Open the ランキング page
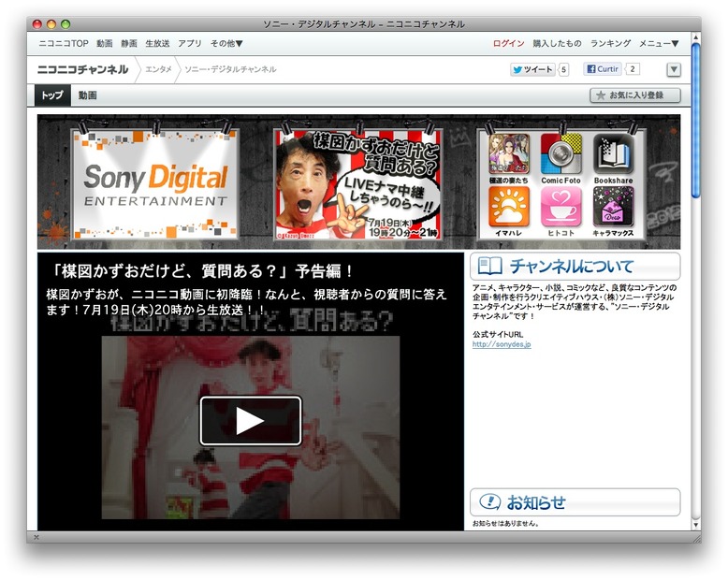The image size is (728, 580). (610, 43)
